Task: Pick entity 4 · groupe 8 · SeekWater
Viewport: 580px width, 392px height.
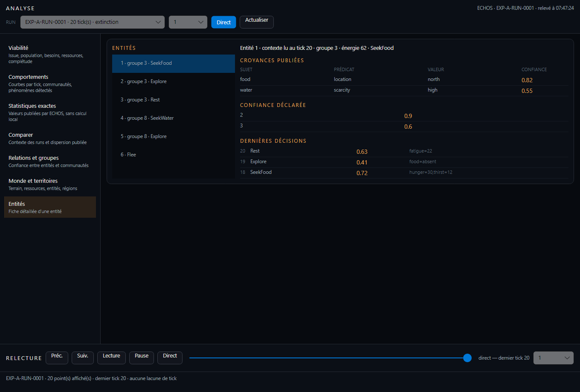Action: click(174, 118)
